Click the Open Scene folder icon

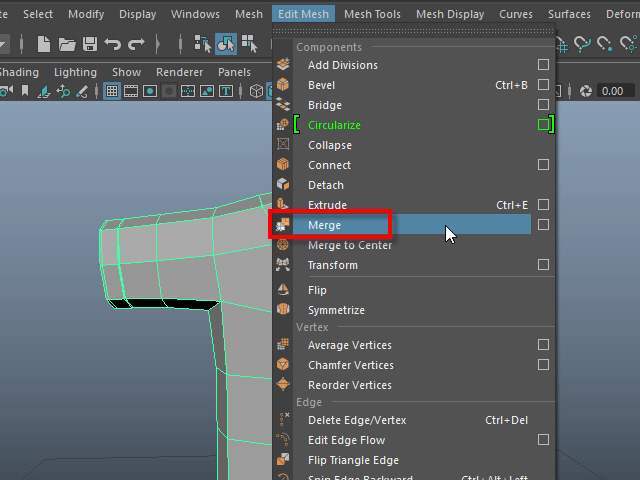[67, 44]
